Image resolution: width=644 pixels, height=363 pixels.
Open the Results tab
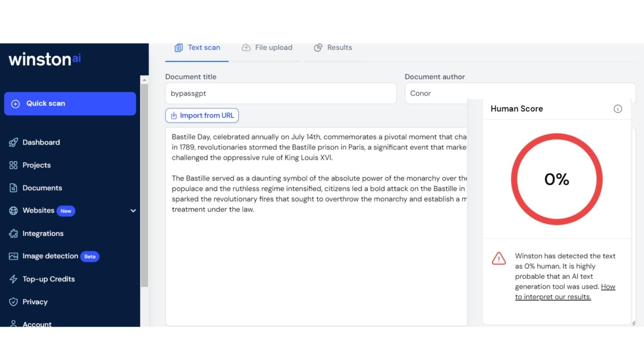point(333,47)
